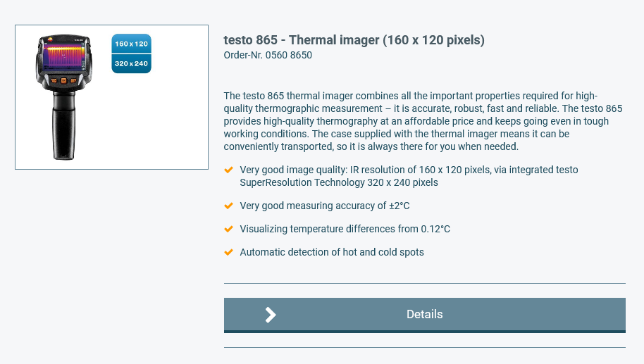Click the checkmark beside the temperature differences bullet
The width and height of the screenshot is (644, 364).
(229, 229)
